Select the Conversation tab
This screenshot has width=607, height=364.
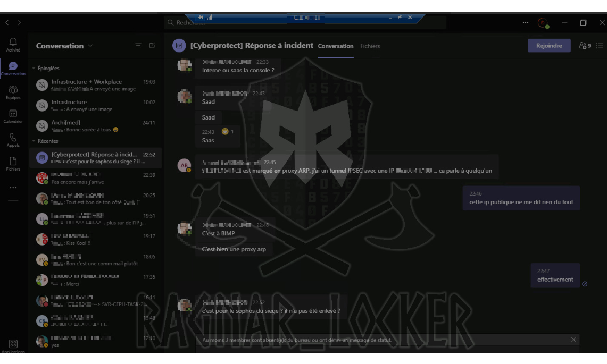coord(335,46)
